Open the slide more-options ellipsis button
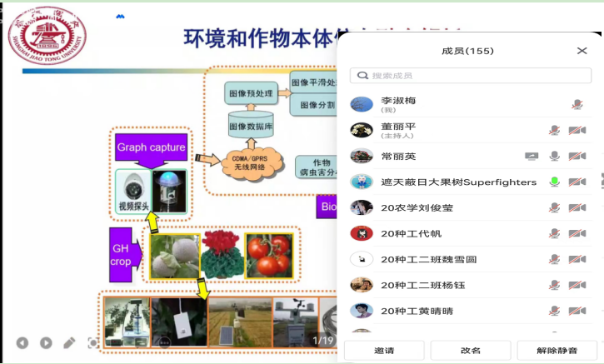This screenshot has height=364, width=604. [x=164, y=342]
